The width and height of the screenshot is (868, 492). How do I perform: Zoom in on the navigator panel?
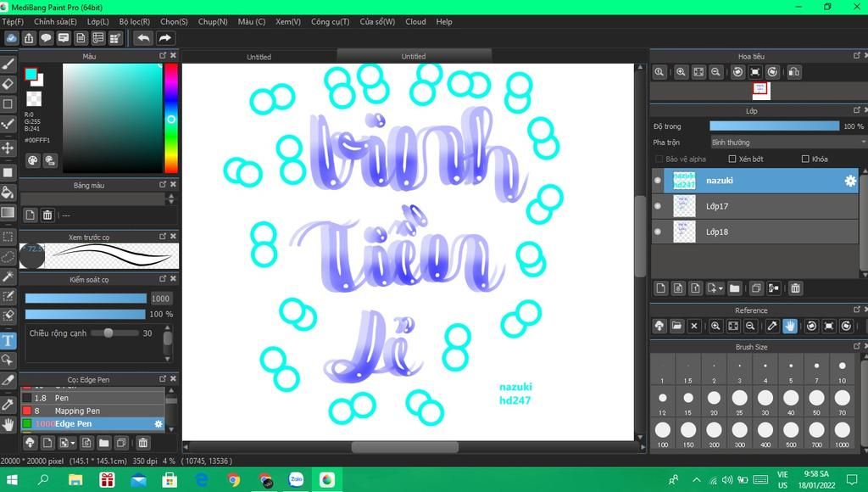pos(681,72)
